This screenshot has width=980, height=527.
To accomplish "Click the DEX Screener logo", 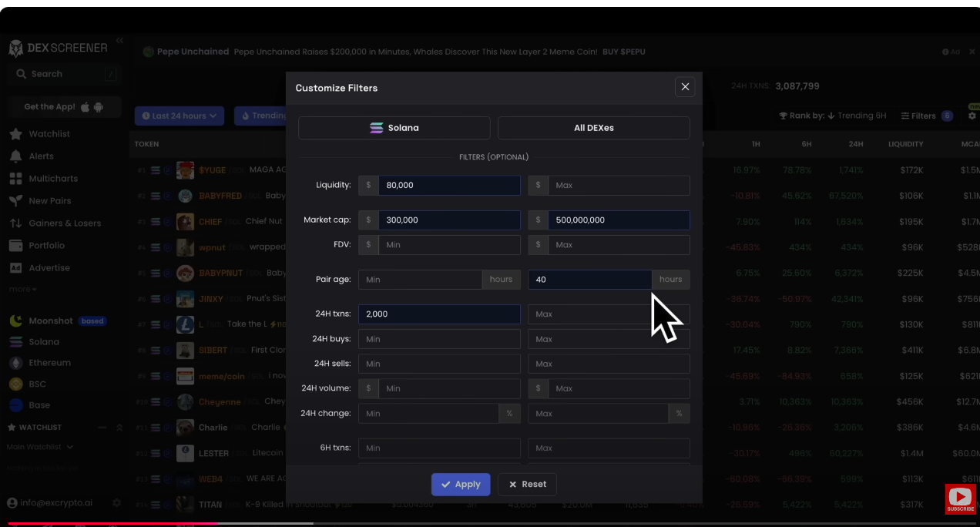I will [58, 48].
